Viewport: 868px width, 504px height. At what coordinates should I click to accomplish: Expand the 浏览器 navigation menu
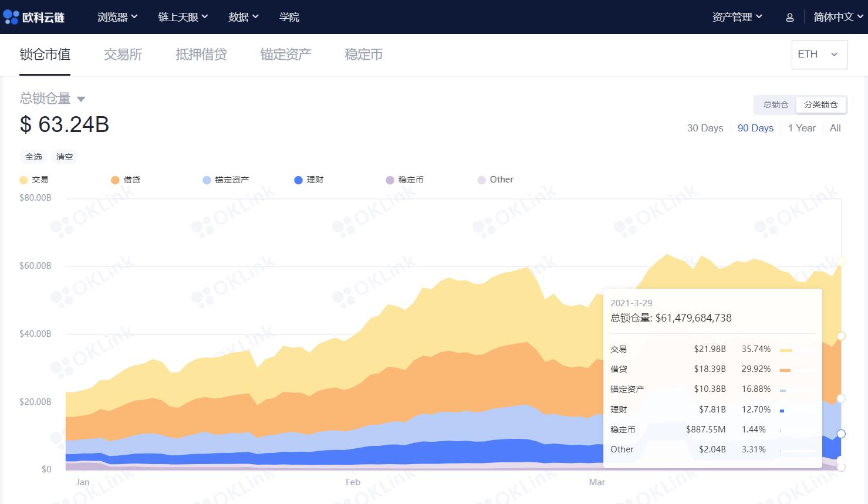tap(117, 17)
